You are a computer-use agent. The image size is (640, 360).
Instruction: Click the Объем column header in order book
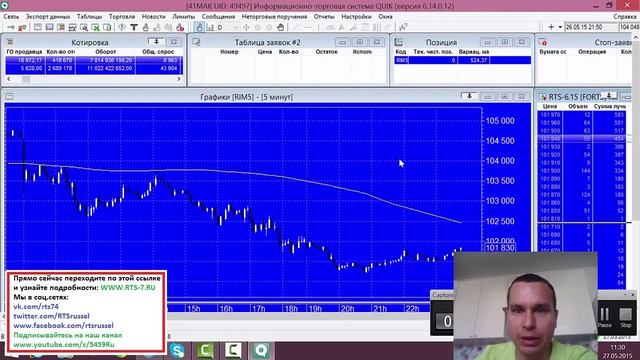578,107
